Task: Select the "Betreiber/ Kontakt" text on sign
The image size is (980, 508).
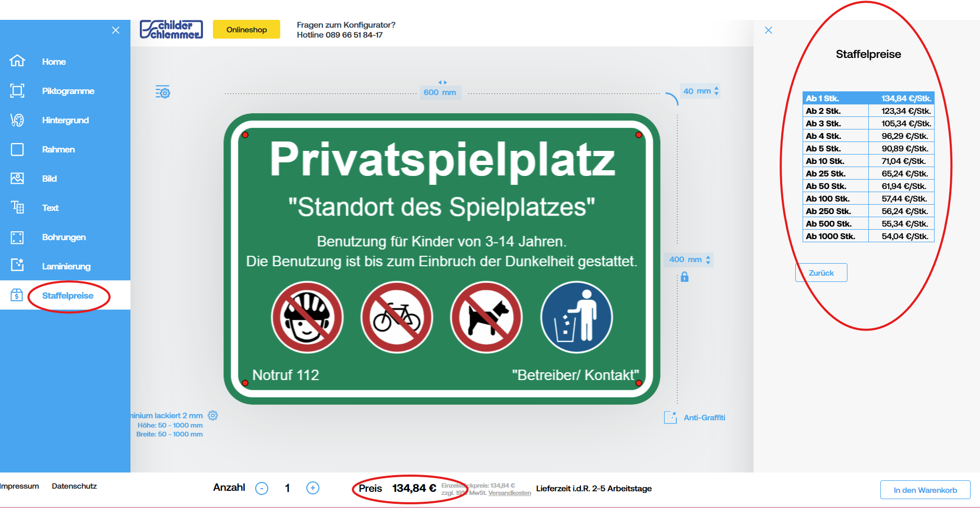Action: (576, 375)
